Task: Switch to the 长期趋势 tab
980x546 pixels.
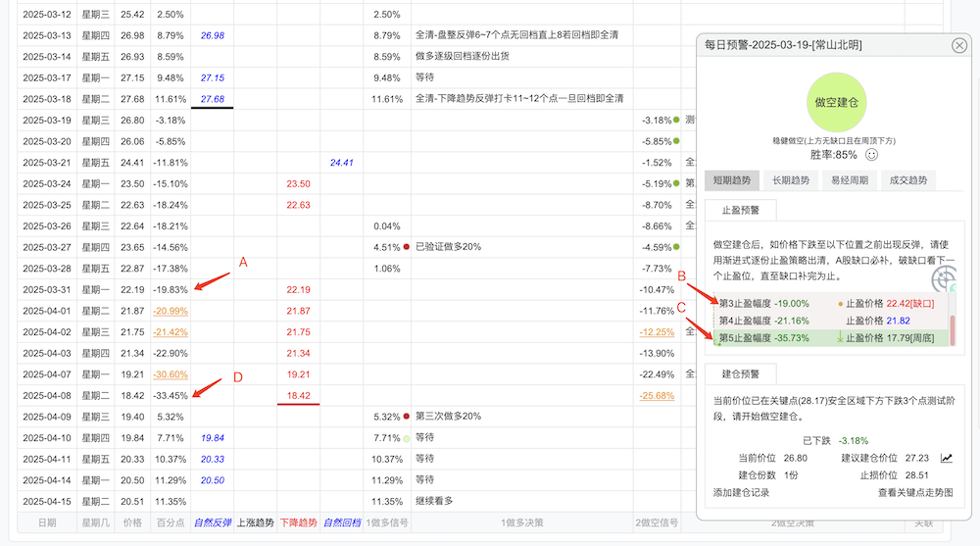Action: click(x=791, y=180)
